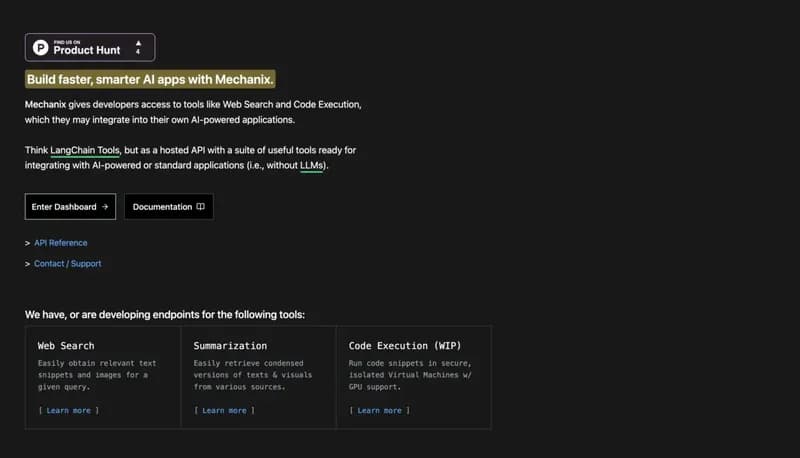800x458 pixels.
Task: Click the 'Build faster, smarter AI apps' headline
Action: [x=150, y=80]
